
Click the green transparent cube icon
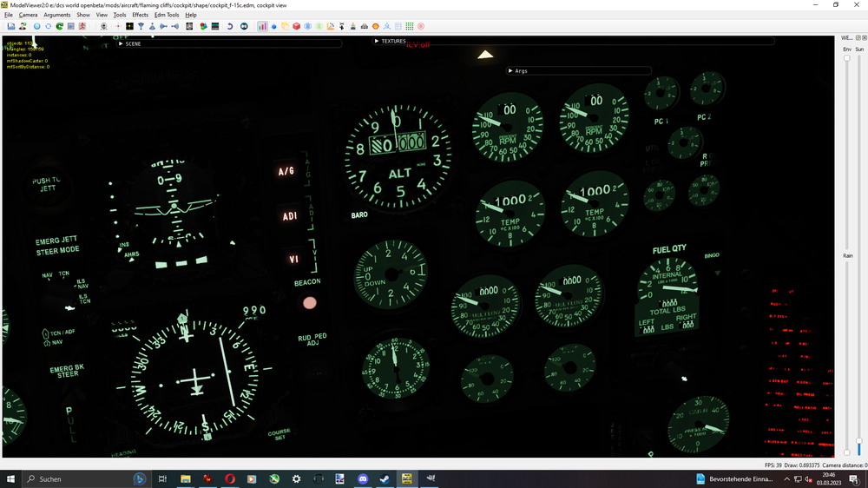[319, 26]
